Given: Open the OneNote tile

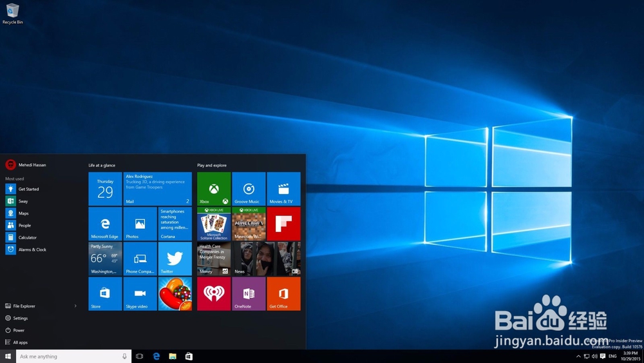Looking at the screenshot, I should (249, 293).
